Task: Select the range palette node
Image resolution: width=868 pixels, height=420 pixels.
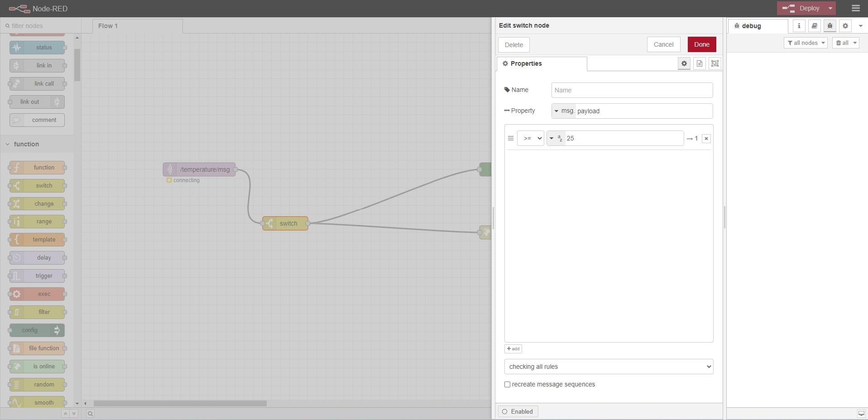Action: click(37, 222)
